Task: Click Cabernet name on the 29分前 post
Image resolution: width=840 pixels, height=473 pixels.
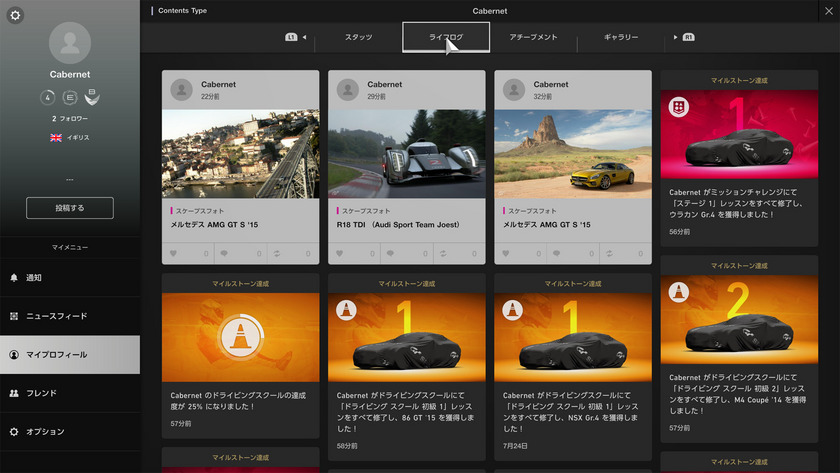Action: coord(385,84)
